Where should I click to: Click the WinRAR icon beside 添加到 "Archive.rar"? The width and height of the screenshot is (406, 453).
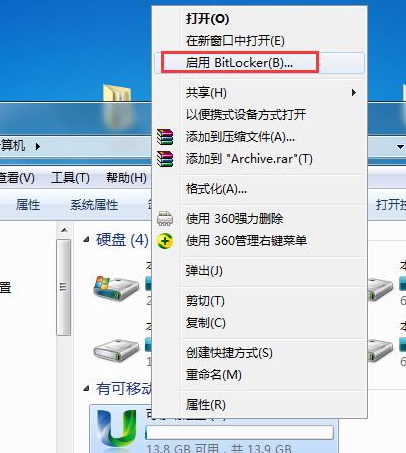pos(165,159)
